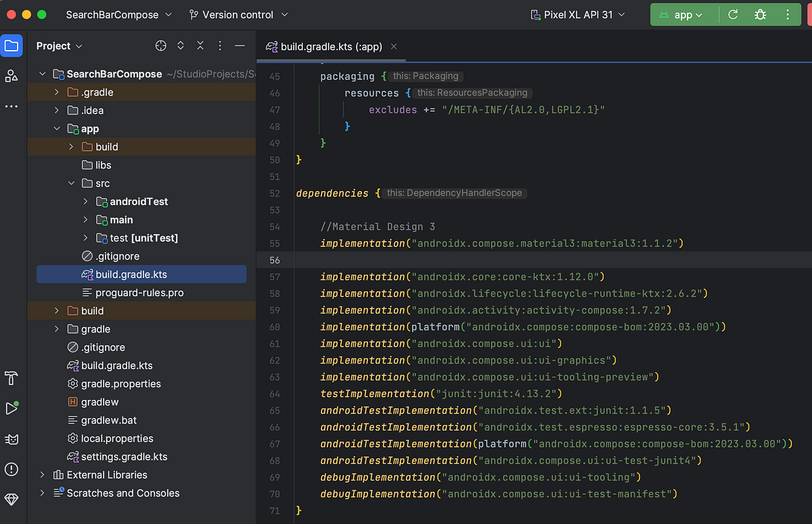812x524 pixels.
Task: Click the Debug app bug icon
Action: [x=760, y=14]
